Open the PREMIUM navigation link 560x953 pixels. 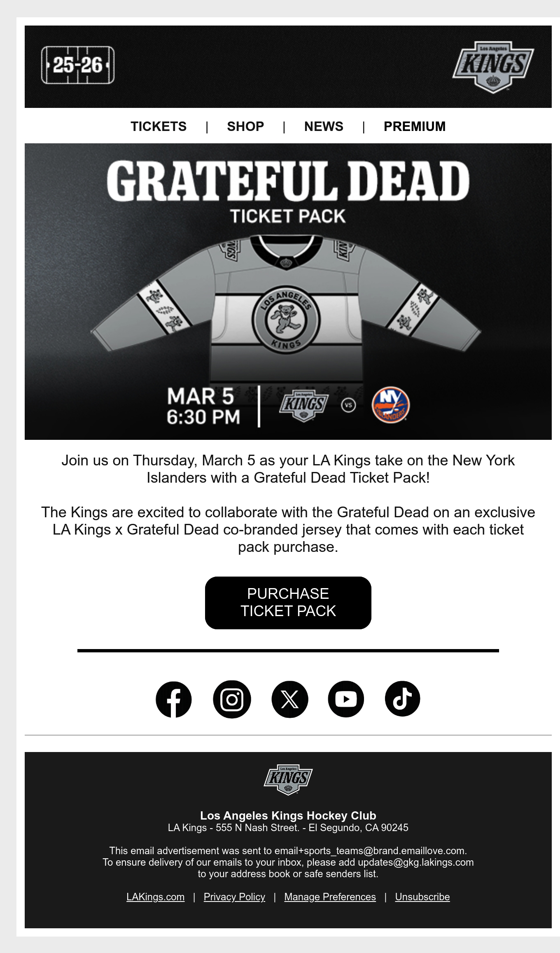point(415,126)
